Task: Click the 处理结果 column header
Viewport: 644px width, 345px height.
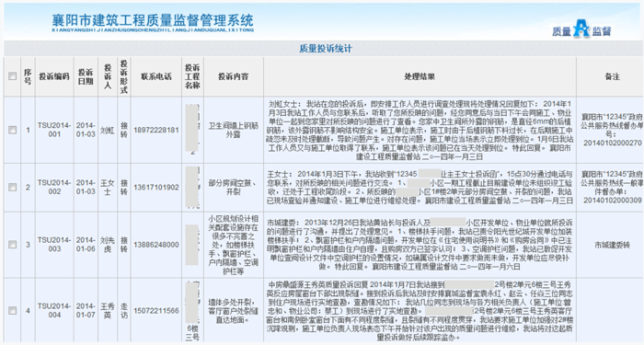Action: [x=420, y=76]
